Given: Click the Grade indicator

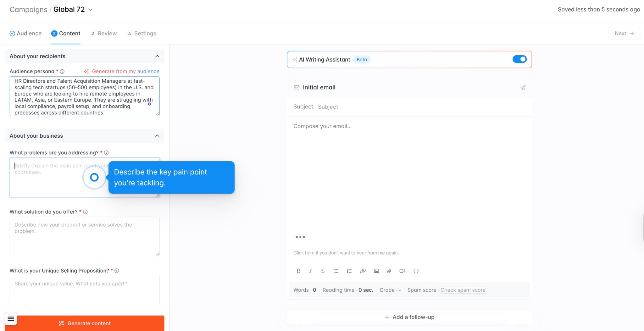Looking at the screenshot, I should [390, 290].
